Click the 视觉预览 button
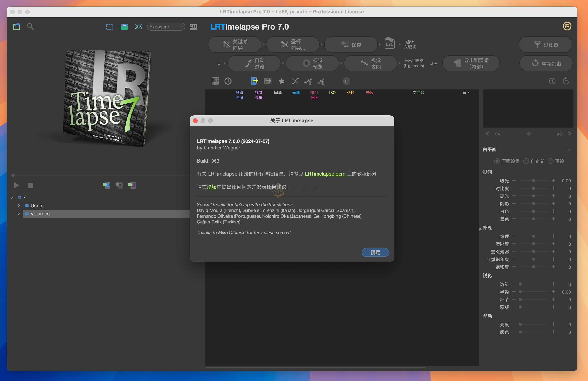 [312, 63]
